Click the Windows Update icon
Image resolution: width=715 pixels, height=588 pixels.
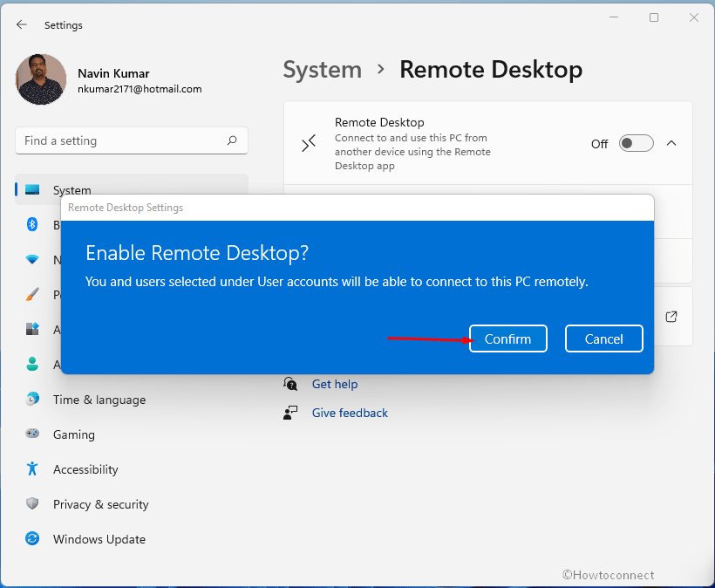[32, 539]
